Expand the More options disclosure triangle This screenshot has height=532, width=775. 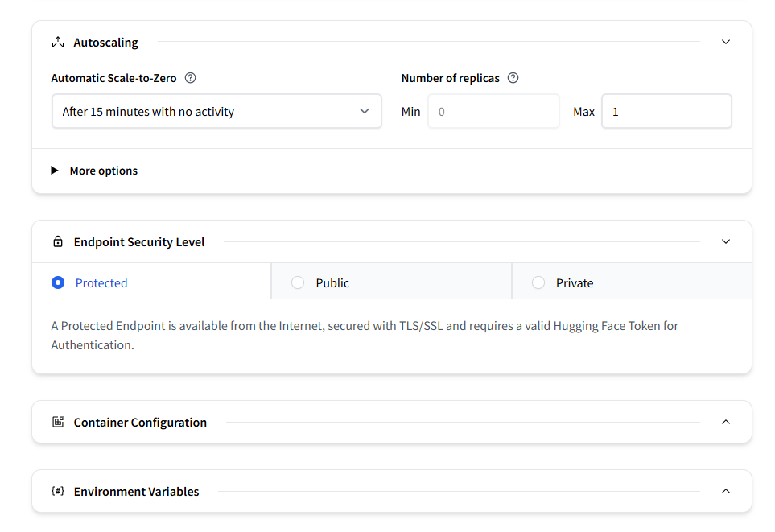point(55,171)
